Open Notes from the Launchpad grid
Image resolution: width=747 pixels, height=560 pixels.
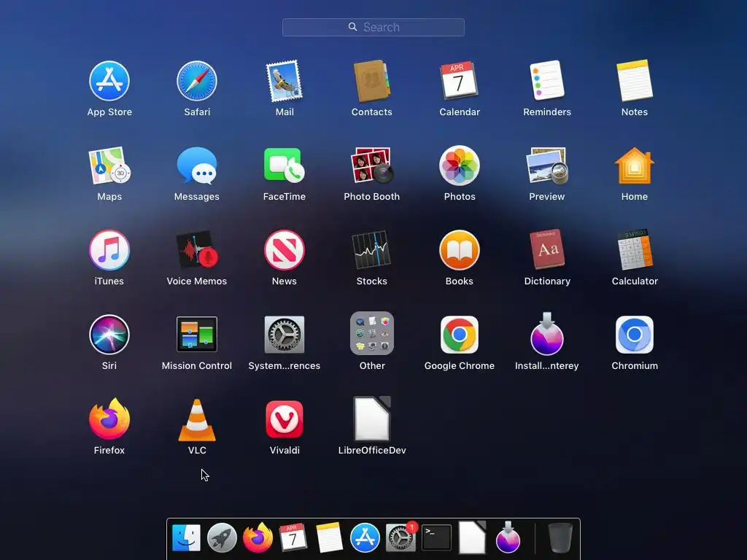[635, 80]
